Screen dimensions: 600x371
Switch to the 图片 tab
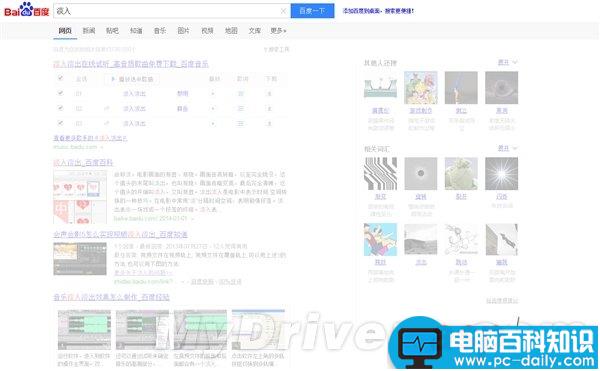pos(183,31)
